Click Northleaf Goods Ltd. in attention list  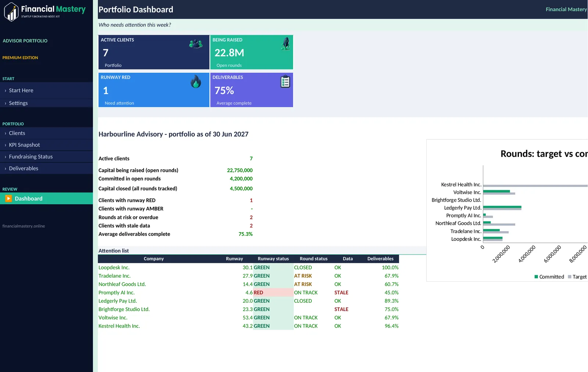tap(122, 284)
